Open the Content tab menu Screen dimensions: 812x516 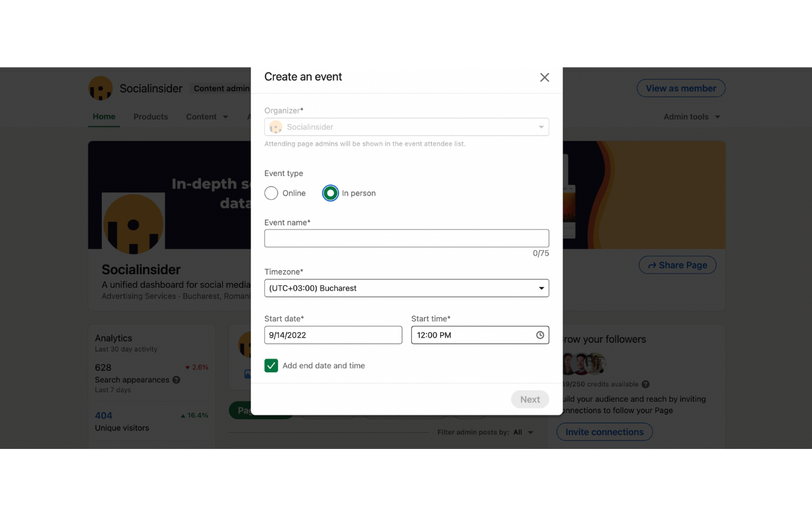coord(207,117)
